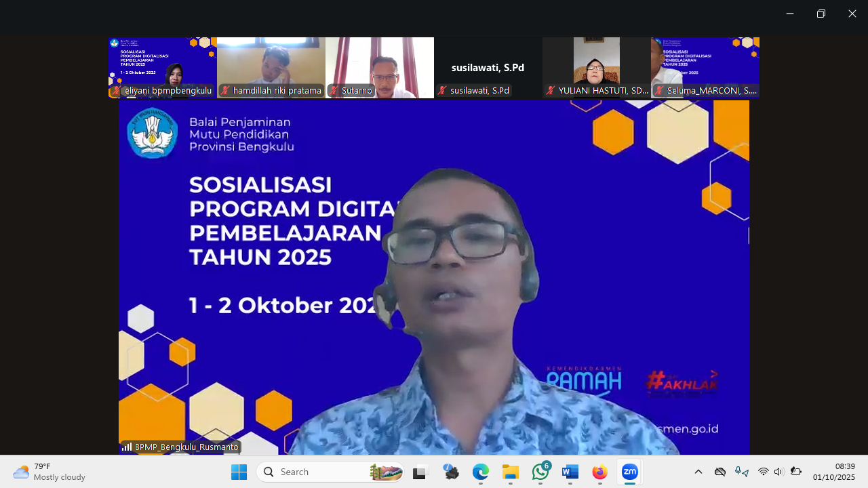Viewport: 868px width, 488px height.
Task: Open Mozilla Firefox from the taskbar
Action: (x=599, y=472)
